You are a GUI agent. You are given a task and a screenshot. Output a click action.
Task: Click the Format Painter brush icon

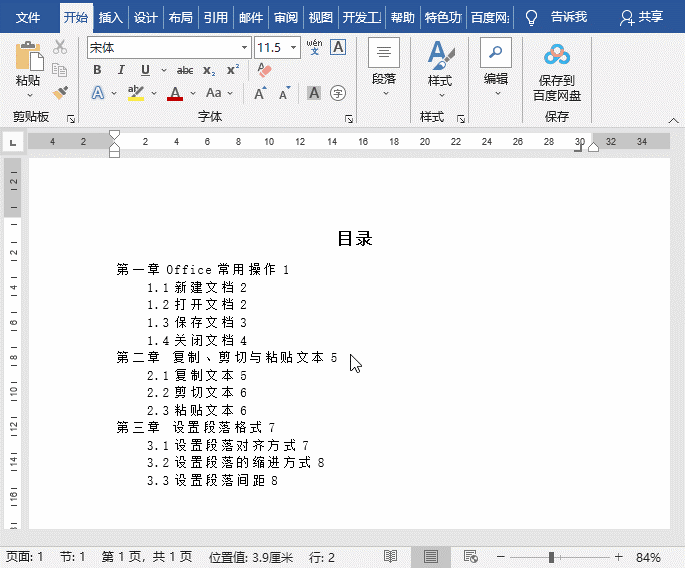pyautogui.click(x=60, y=93)
